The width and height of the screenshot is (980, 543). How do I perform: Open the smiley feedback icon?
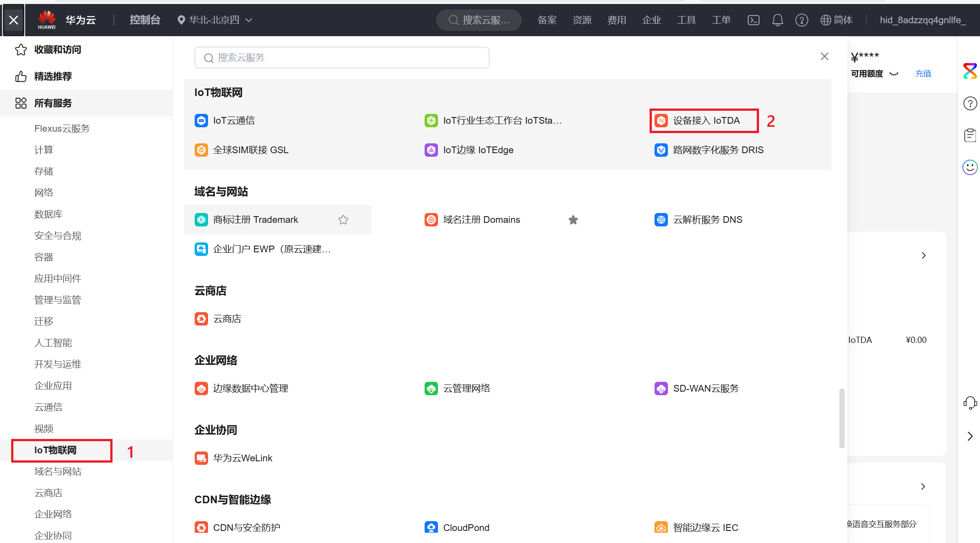[x=970, y=167]
